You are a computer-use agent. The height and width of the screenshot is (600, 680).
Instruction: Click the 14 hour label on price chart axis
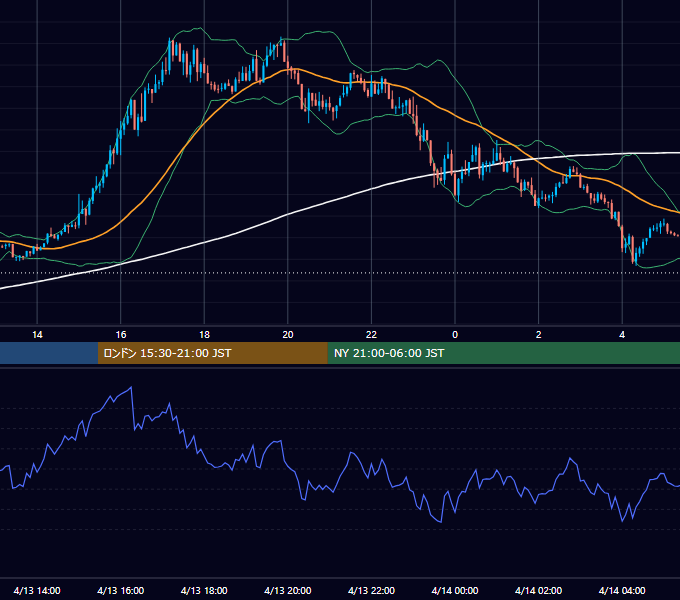(x=37, y=335)
